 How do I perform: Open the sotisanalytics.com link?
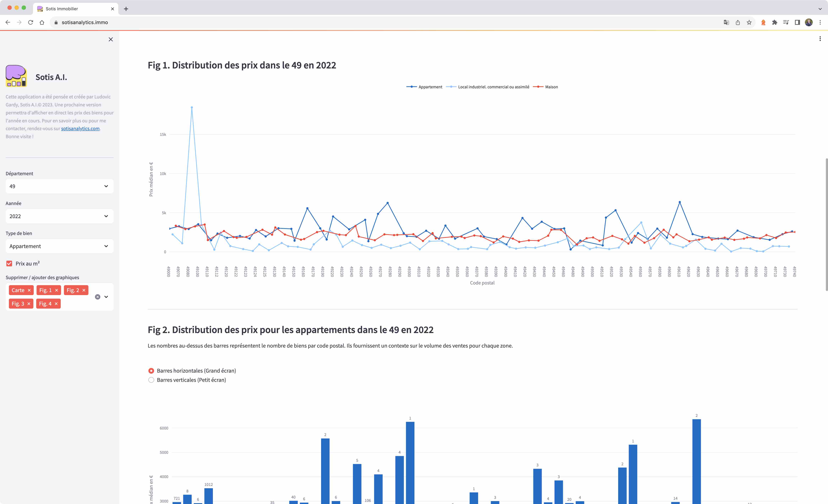[80, 129]
